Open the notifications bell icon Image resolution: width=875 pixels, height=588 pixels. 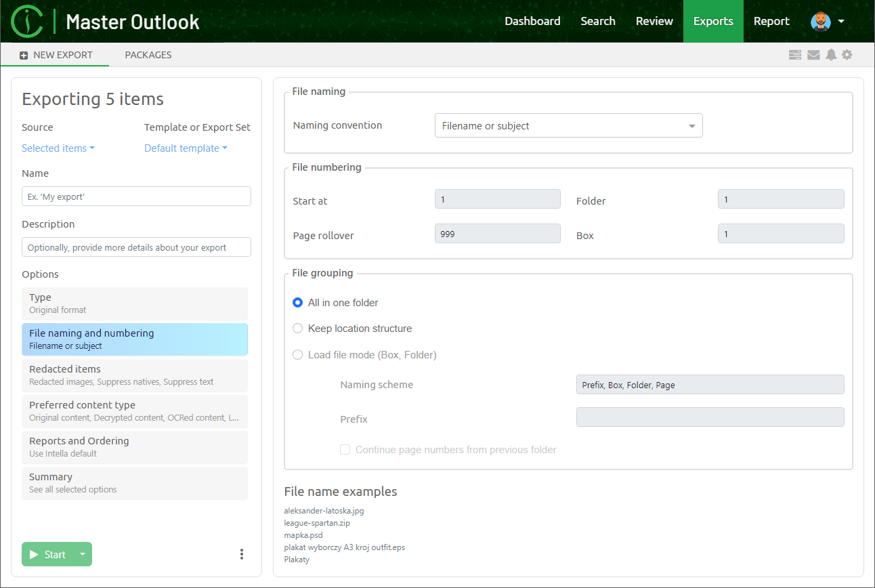coord(831,55)
